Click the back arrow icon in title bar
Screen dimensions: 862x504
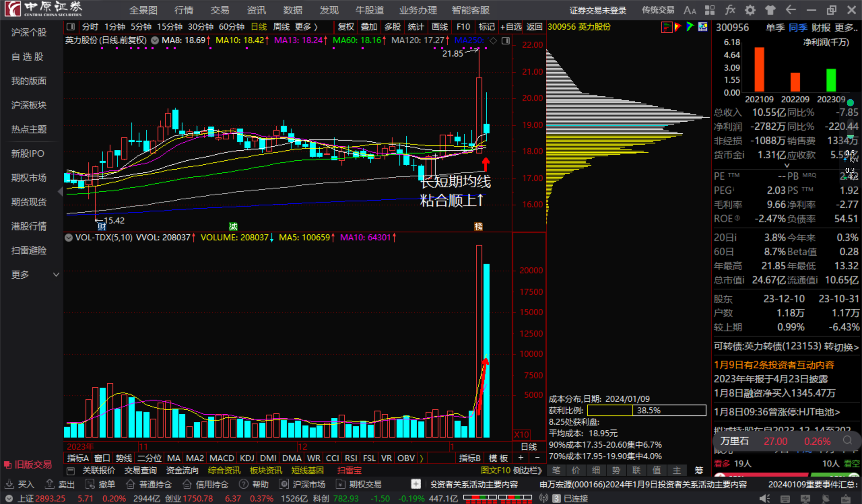click(x=791, y=10)
